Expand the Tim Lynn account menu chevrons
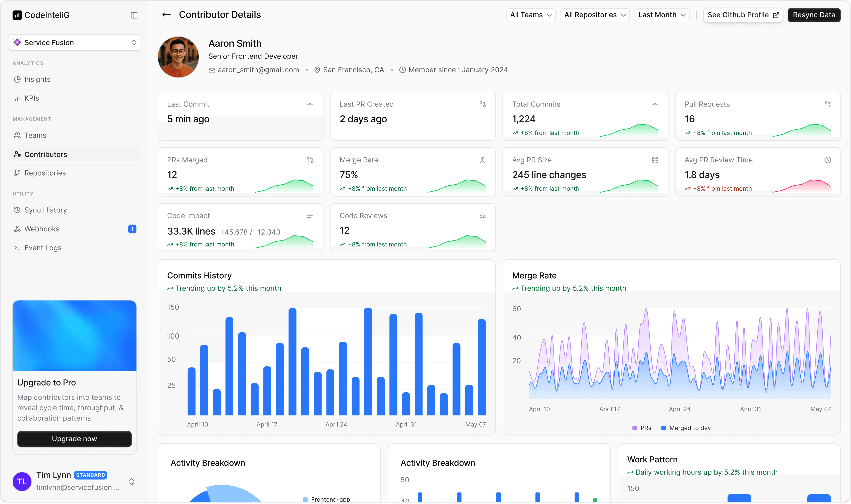The image size is (851, 504). pyautogui.click(x=131, y=481)
